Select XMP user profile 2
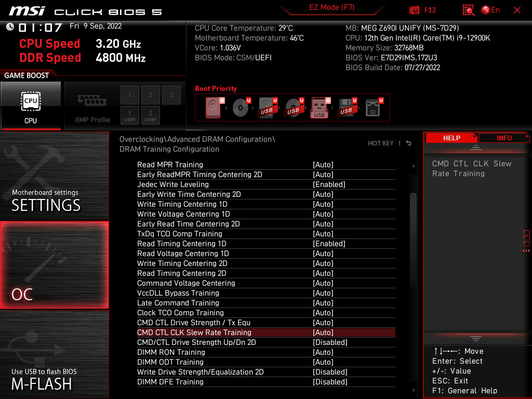532x399 pixels. [150, 115]
